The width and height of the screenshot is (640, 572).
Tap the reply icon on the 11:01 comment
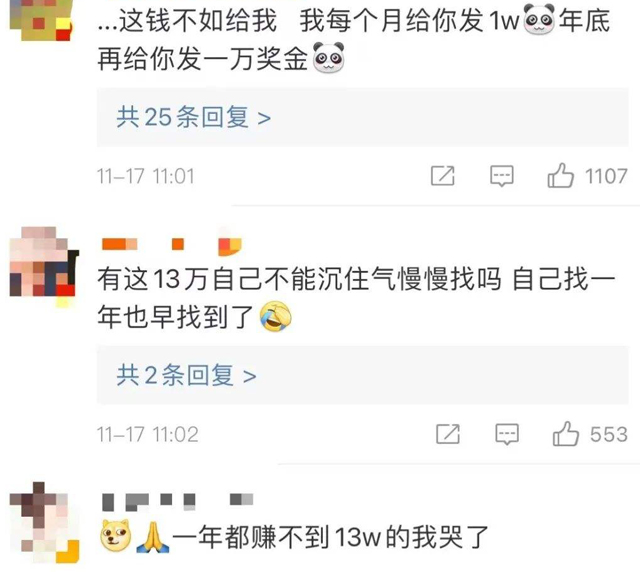[x=502, y=176]
